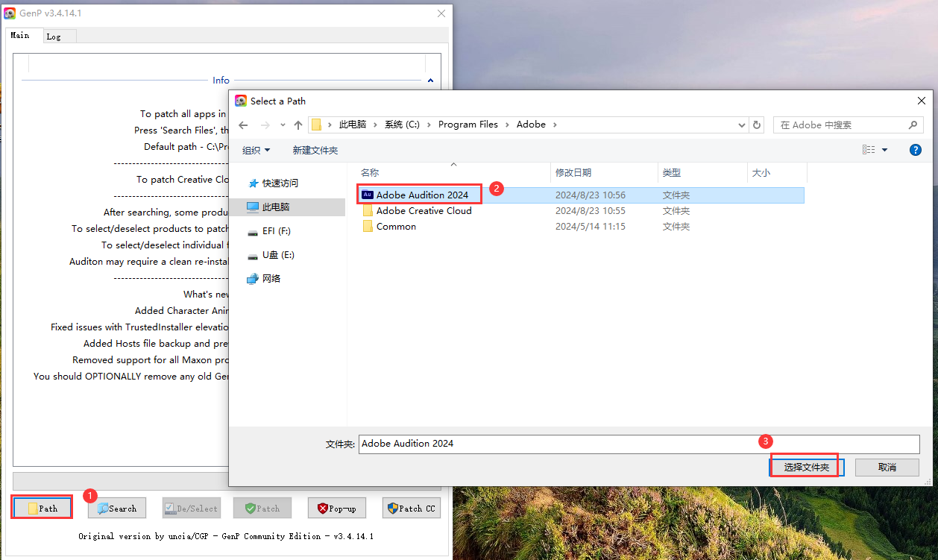Viewport: 938px width, 560px height.
Task: Click the Pop-up button with red shield
Action: tap(336, 508)
